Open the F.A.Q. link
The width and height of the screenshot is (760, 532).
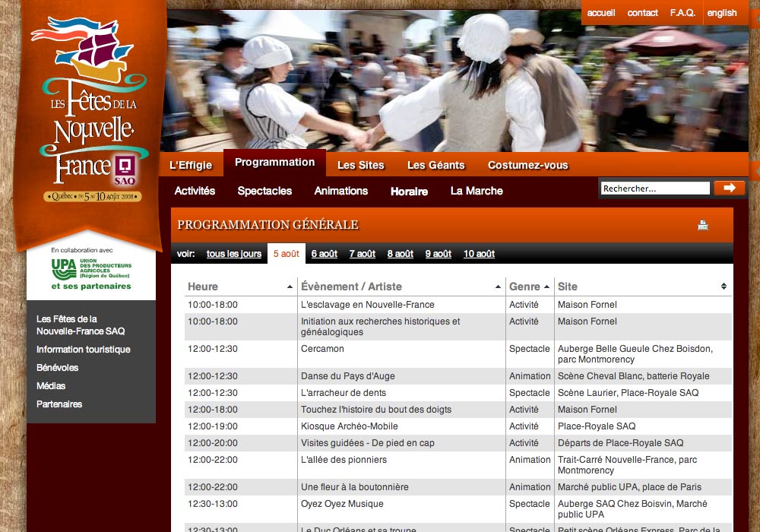[x=682, y=13]
